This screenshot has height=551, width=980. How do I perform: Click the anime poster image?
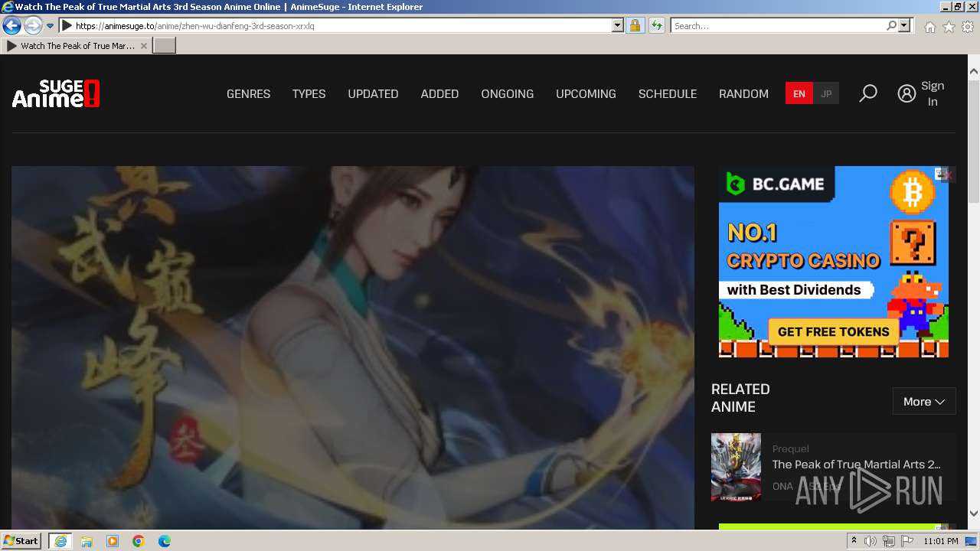click(x=352, y=347)
